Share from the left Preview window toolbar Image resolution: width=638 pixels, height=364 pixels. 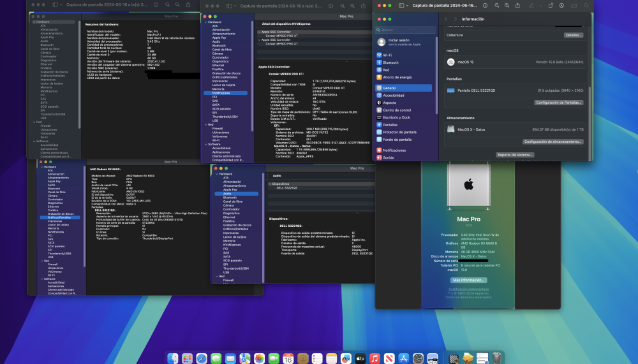[188, 4]
